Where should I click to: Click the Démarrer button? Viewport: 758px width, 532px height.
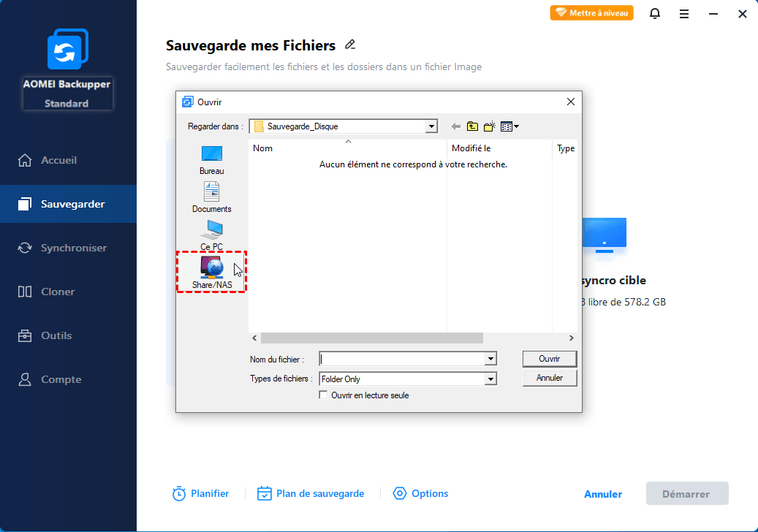[x=687, y=493]
